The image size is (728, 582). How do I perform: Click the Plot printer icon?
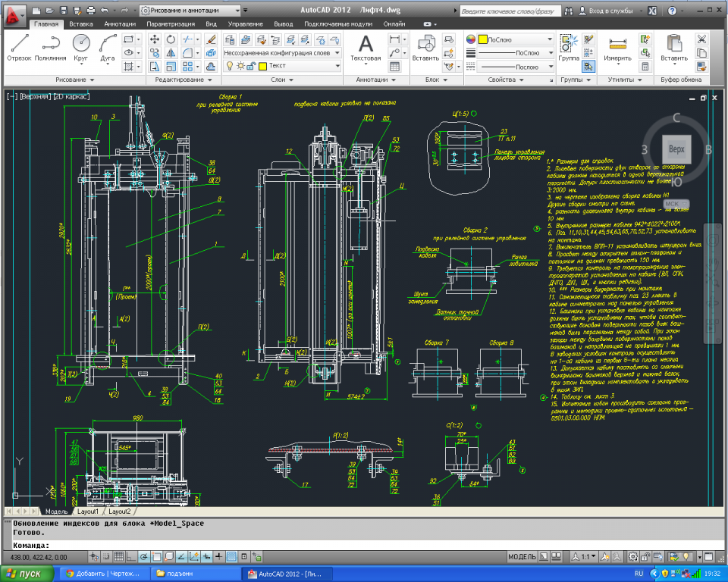click(91, 10)
